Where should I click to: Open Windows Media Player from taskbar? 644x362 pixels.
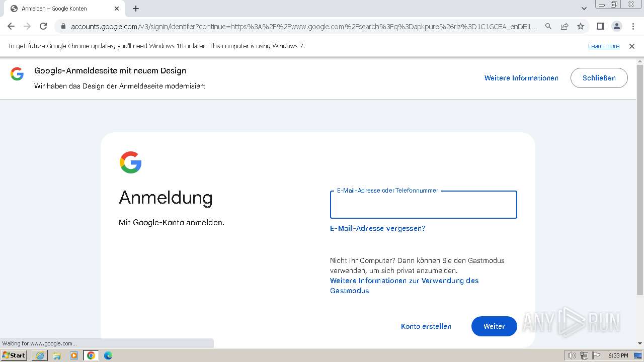pos(74,355)
